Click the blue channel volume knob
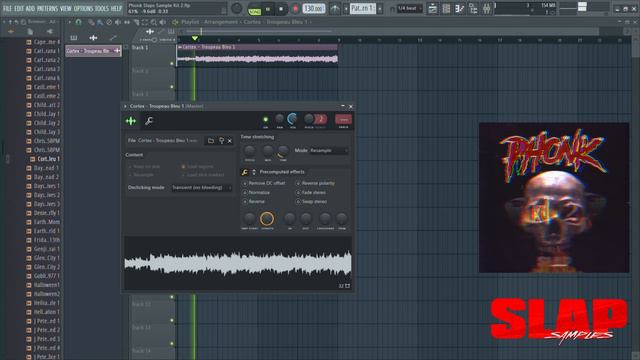Viewport: 640px width, 360px height. click(292, 119)
